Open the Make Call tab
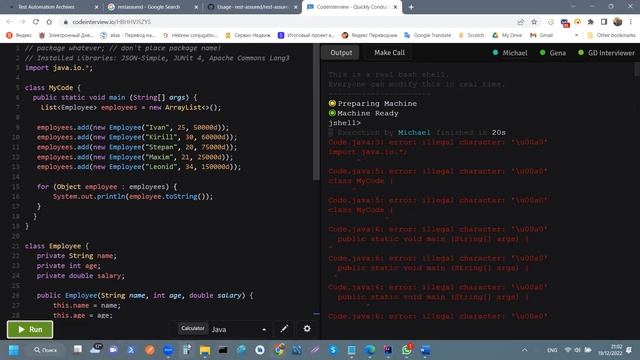 point(389,53)
